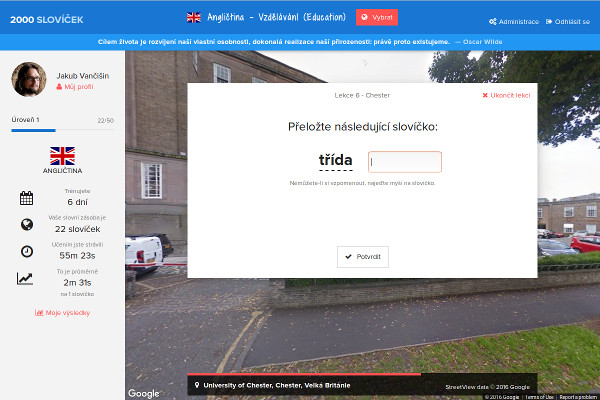The height and width of the screenshot is (400, 600).
Task: Click the word třída for hint
Action: point(336,160)
